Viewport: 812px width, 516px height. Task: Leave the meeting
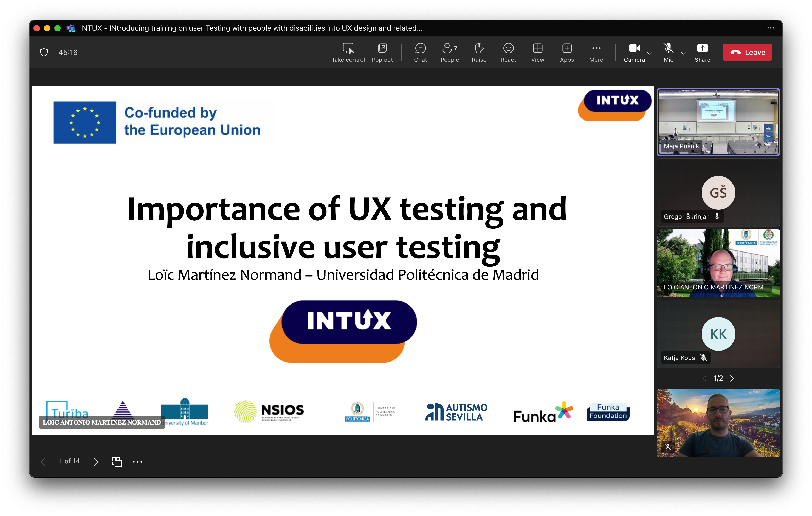click(x=747, y=52)
